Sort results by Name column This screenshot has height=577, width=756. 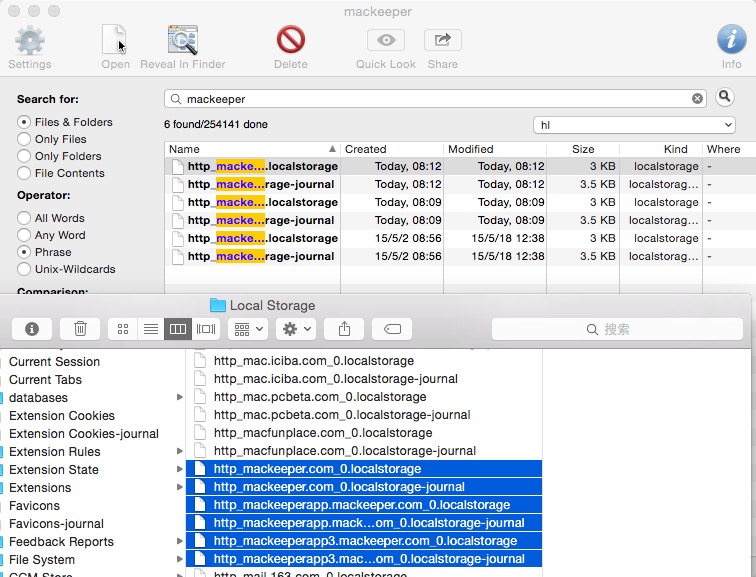(x=252, y=149)
